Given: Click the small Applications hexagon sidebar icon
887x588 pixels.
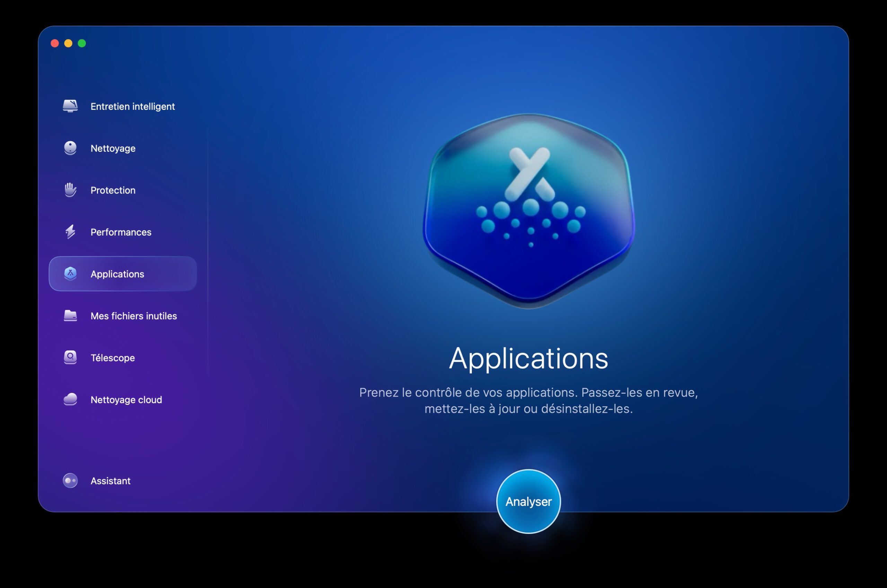Looking at the screenshot, I should tap(70, 274).
